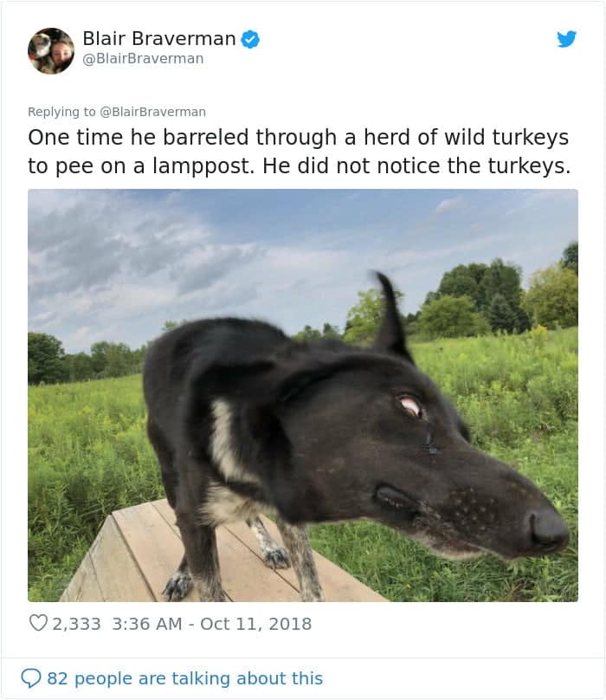The width and height of the screenshot is (606, 700).
Task: Click the "Replying to" label text
Action: (x=61, y=112)
